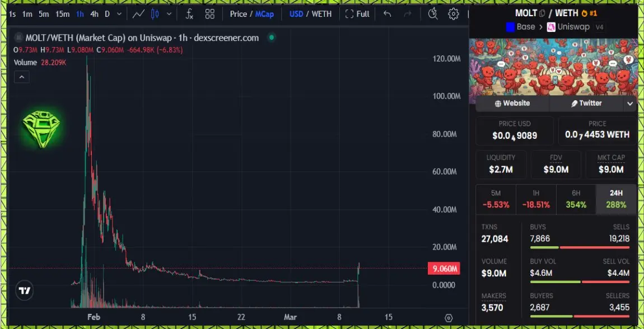Open the indicators fx menu
Image resolution: width=644 pixels, height=329 pixels.
point(189,14)
